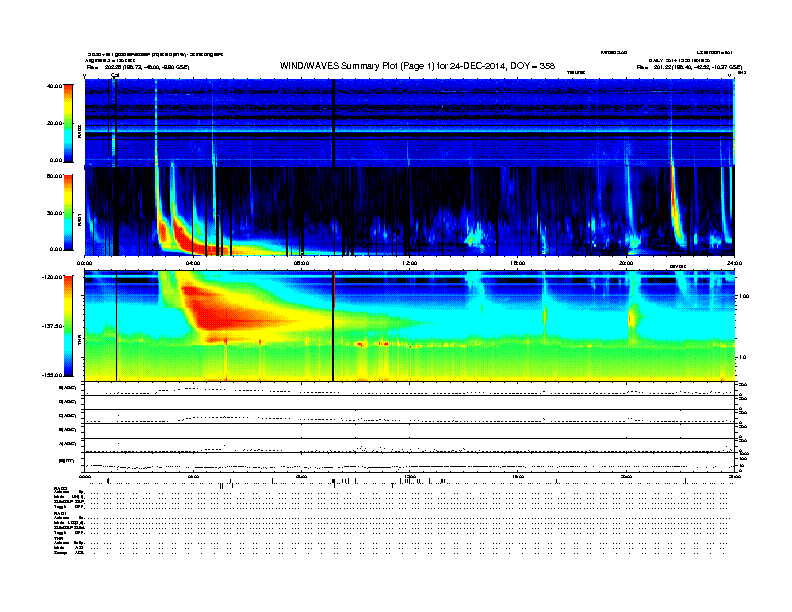Select the 20.00 label on RAD2 scale
The width and height of the screenshot is (792, 612).
coord(54,123)
